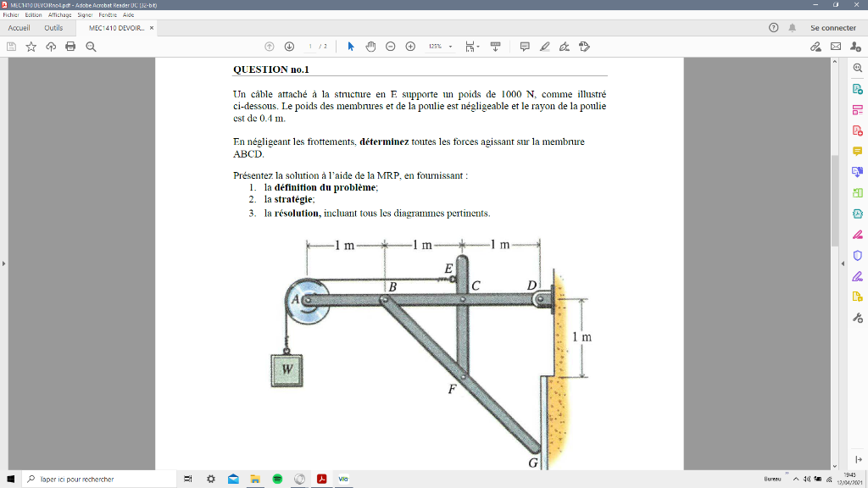
Task: Open the Aide menu
Action: click(x=129, y=15)
